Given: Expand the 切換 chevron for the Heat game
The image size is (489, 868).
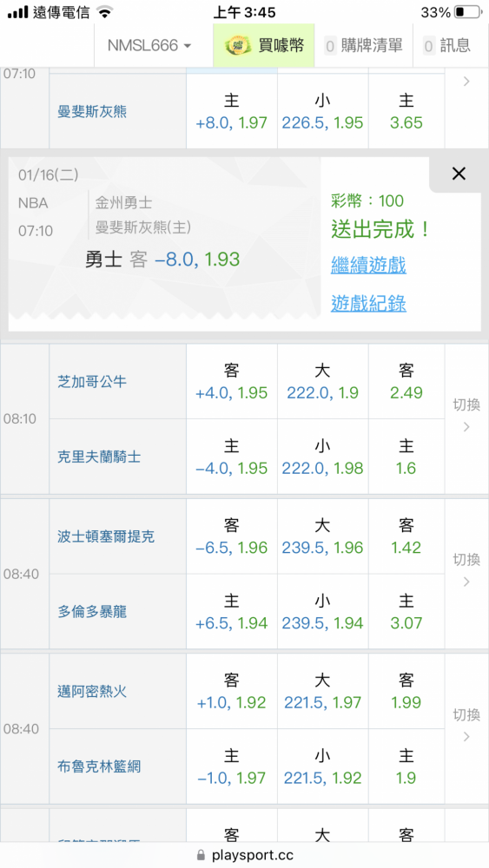Looking at the screenshot, I should [466, 728].
